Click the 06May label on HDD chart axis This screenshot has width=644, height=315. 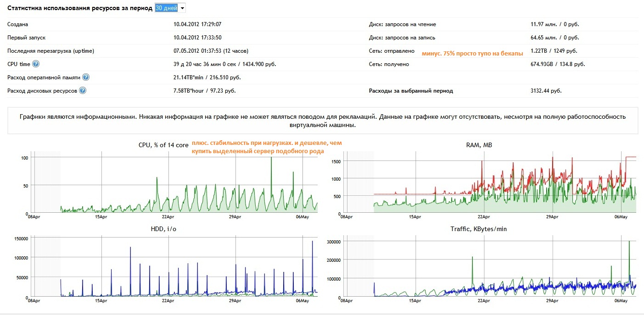[x=302, y=301]
